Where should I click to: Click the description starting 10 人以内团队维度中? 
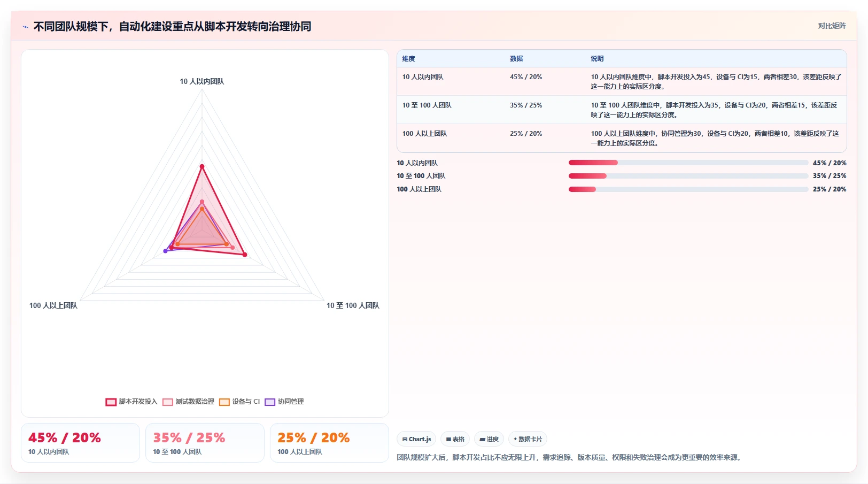coord(716,82)
